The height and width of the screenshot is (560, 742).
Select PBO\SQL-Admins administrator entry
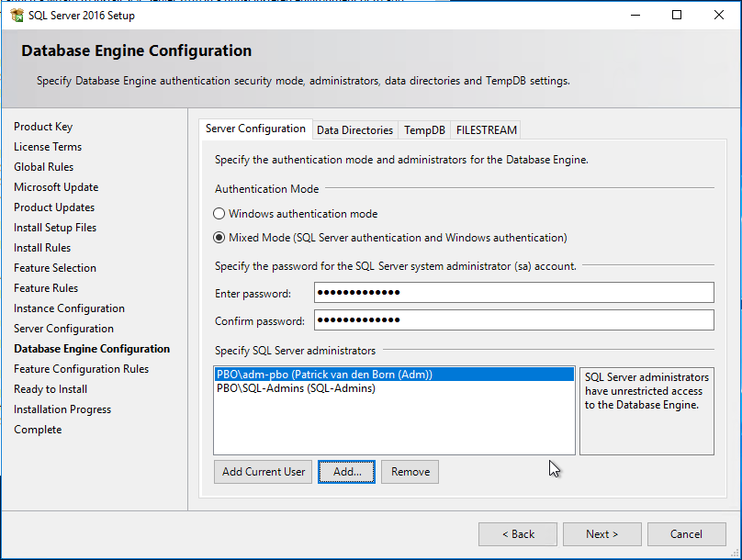(x=394, y=388)
